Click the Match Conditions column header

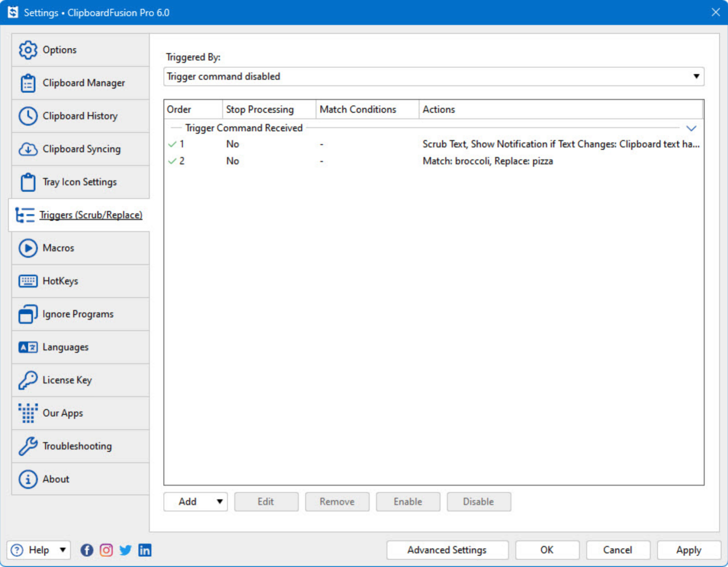(x=367, y=109)
